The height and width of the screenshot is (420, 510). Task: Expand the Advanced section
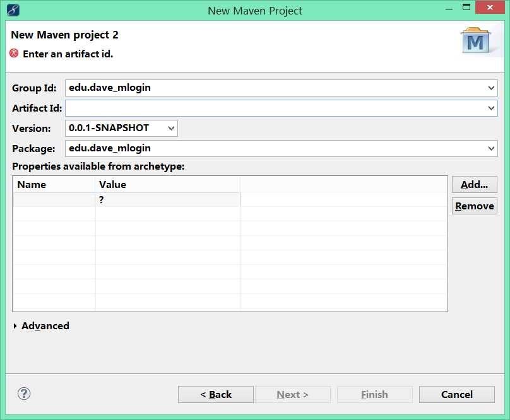click(x=15, y=326)
